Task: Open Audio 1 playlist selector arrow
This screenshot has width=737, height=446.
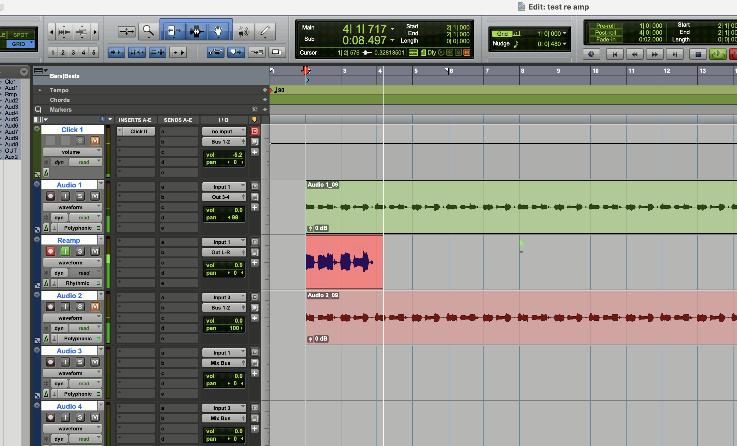Action: pos(101,185)
